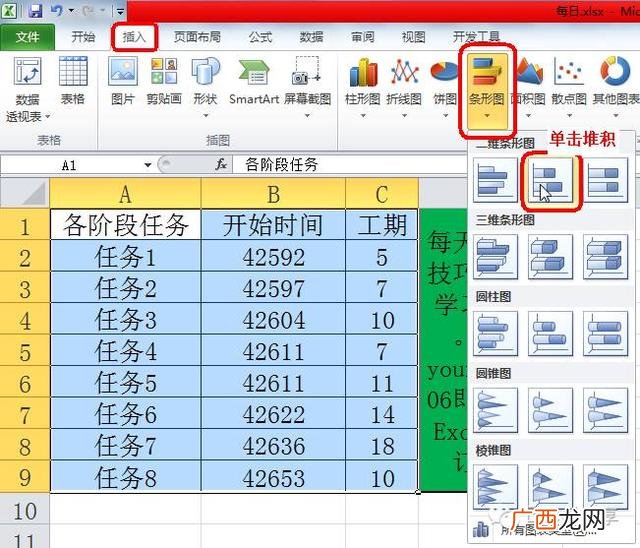The image size is (640, 548).
Task: Expand the 饼图 dropdown arrow
Action: pyautogui.click(x=445, y=116)
